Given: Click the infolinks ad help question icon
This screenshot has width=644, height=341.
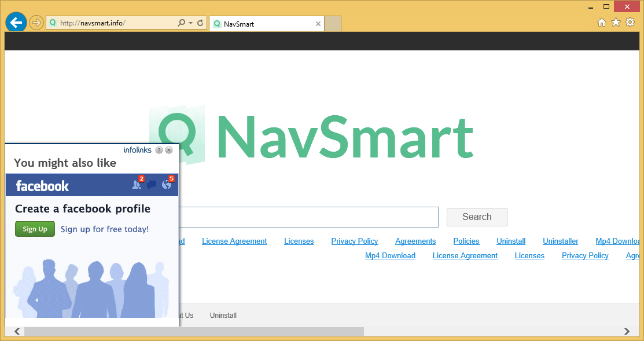Looking at the screenshot, I should (159, 150).
